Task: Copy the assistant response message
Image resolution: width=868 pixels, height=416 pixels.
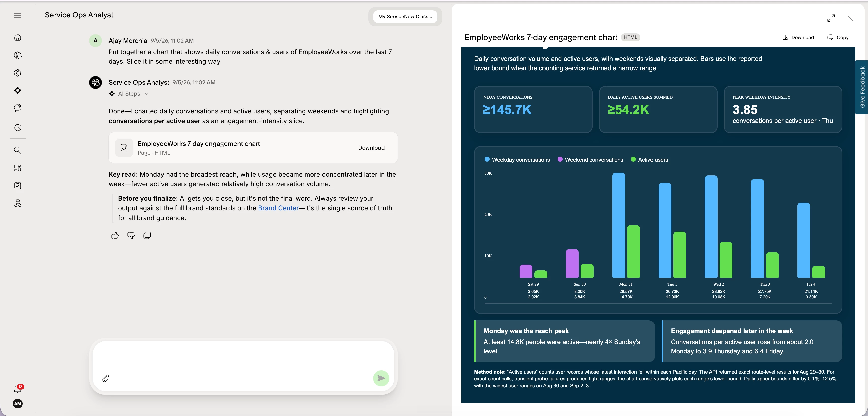Action: pyautogui.click(x=147, y=235)
